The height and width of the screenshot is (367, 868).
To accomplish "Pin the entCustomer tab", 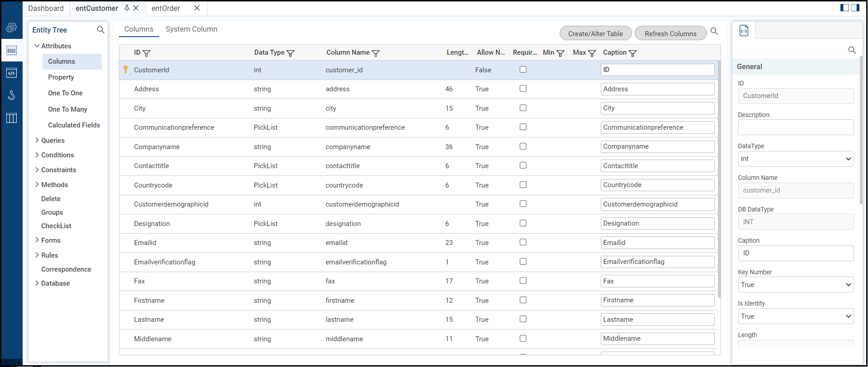I will pyautogui.click(x=127, y=8).
